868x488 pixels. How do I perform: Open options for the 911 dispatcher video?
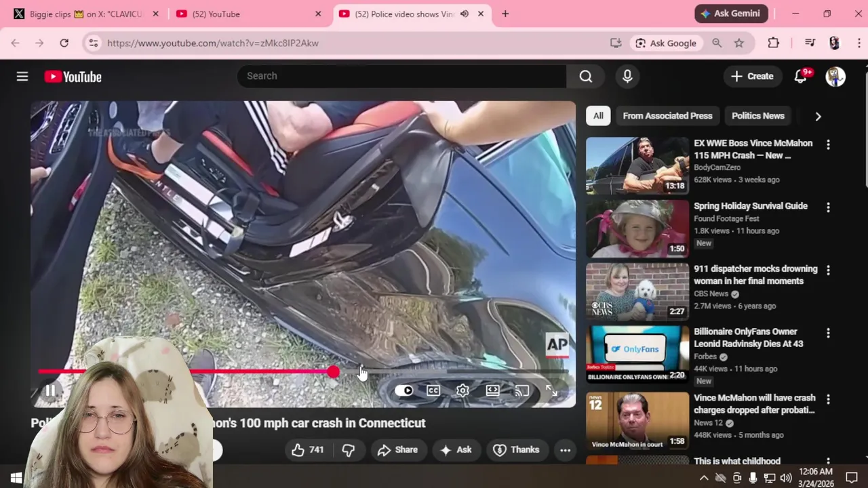click(828, 270)
